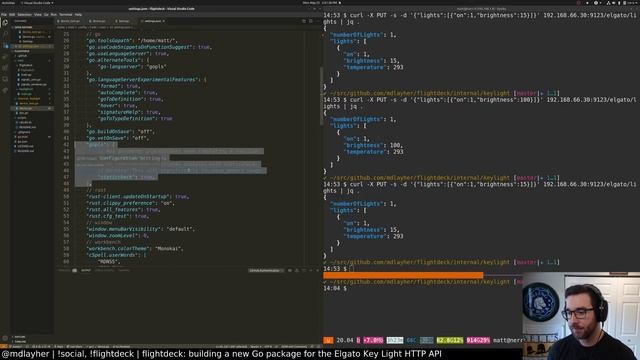Expand the OUTLINE section in the sidebar
Screen dimensions: 640x360
(x=20, y=337)
